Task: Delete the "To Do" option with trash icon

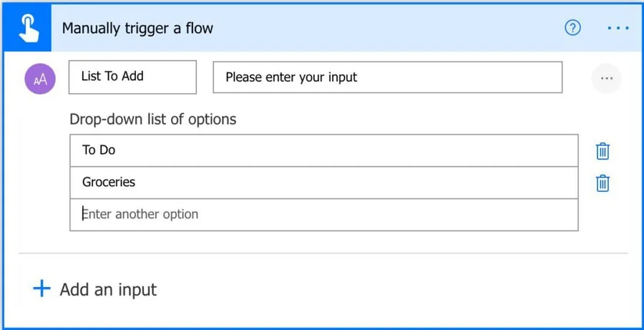Action: (x=602, y=151)
